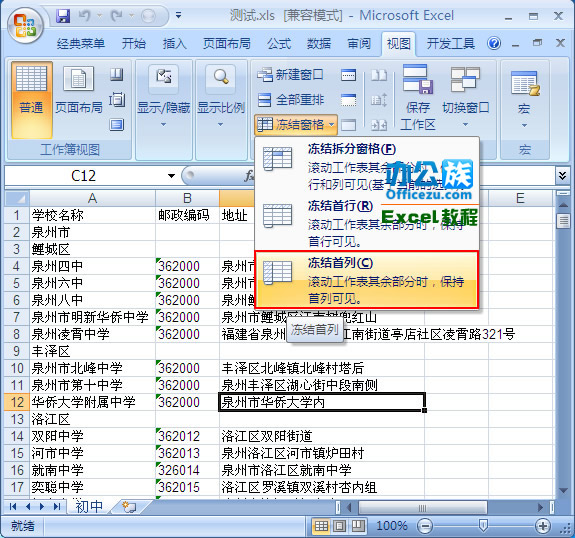Click the Split window icon
Viewport: 575px width, 538px height.
[348, 75]
